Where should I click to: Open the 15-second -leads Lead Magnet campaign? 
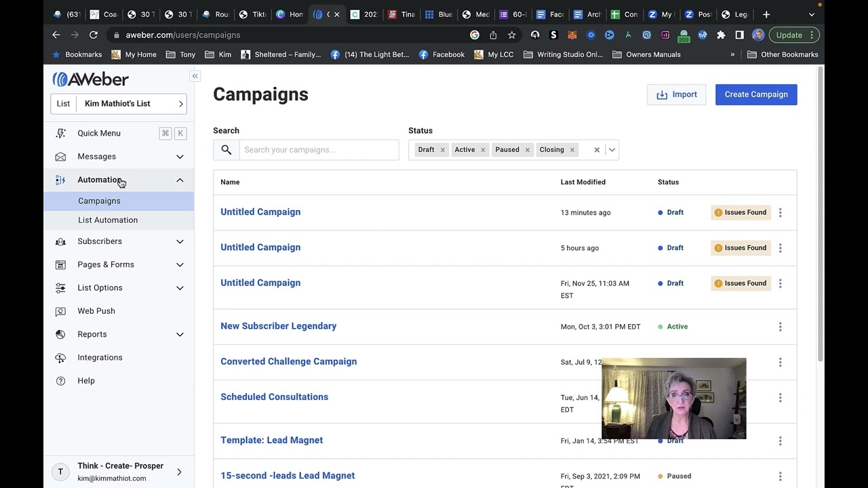point(288,476)
